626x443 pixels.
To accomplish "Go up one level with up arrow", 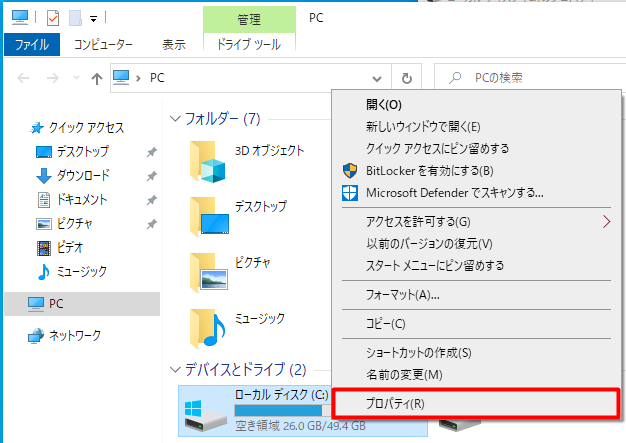I will coord(97,78).
